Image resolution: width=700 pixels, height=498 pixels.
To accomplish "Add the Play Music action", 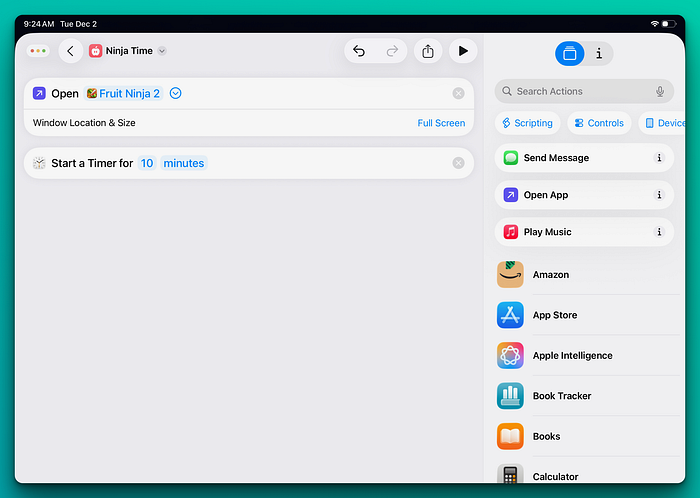I will pos(584,232).
